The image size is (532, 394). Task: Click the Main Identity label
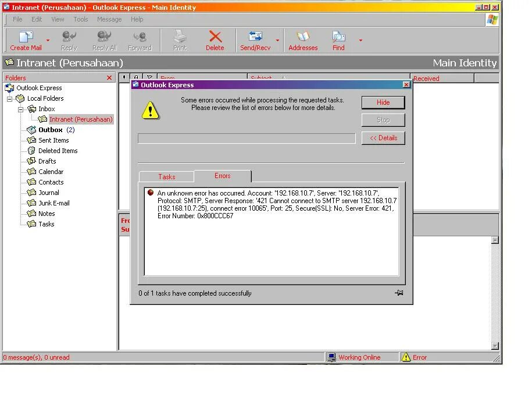pos(465,63)
